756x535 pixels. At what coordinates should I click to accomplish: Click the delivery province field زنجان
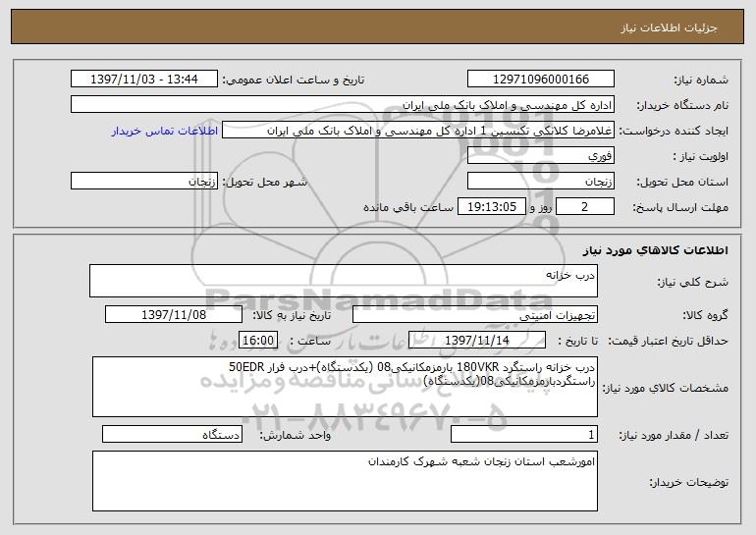point(540,182)
